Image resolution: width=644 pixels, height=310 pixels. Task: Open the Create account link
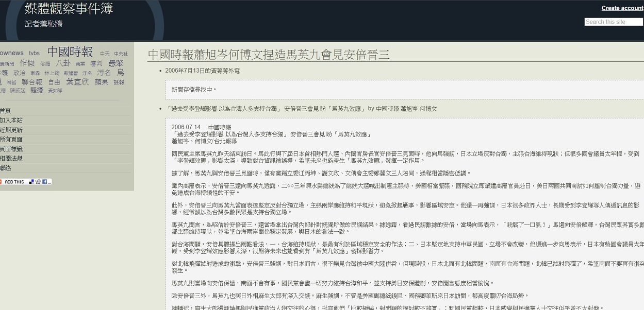[x=622, y=8]
